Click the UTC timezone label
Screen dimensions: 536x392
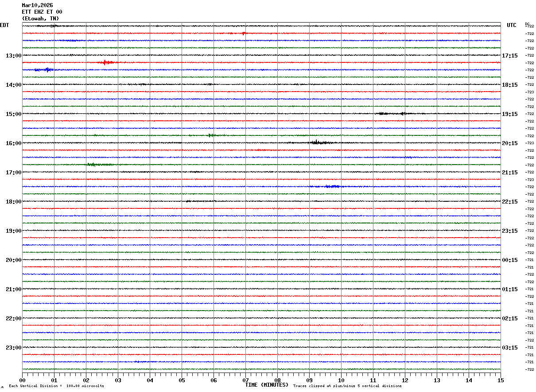512,25
